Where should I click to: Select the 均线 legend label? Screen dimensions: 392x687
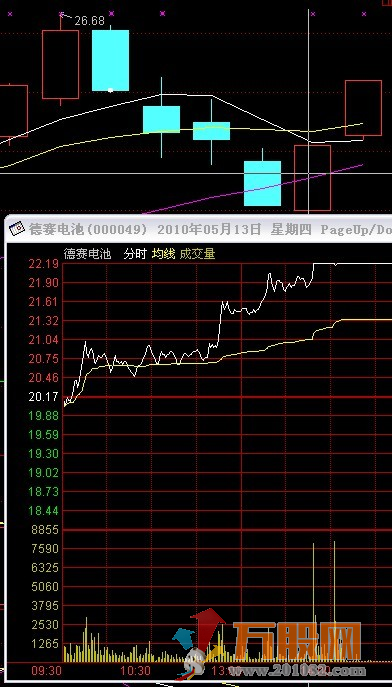coord(163,253)
